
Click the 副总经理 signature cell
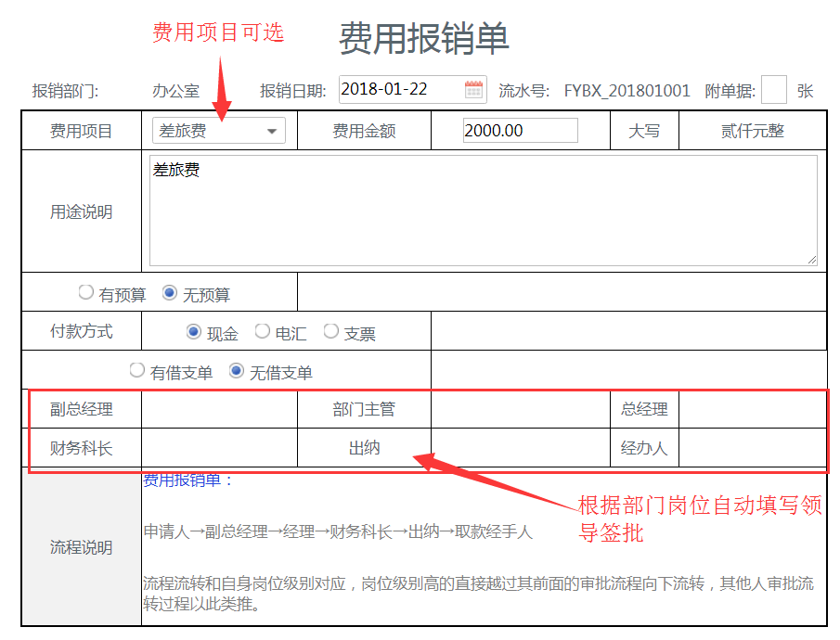click(219, 409)
